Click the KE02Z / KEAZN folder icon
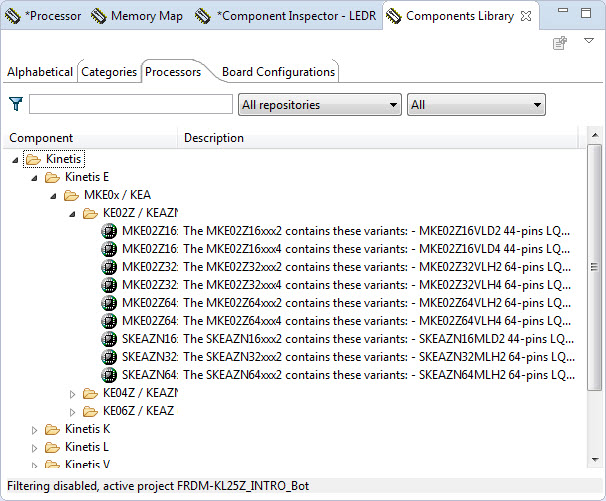Viewport: 606px width, 501px height. click(90, 213)
